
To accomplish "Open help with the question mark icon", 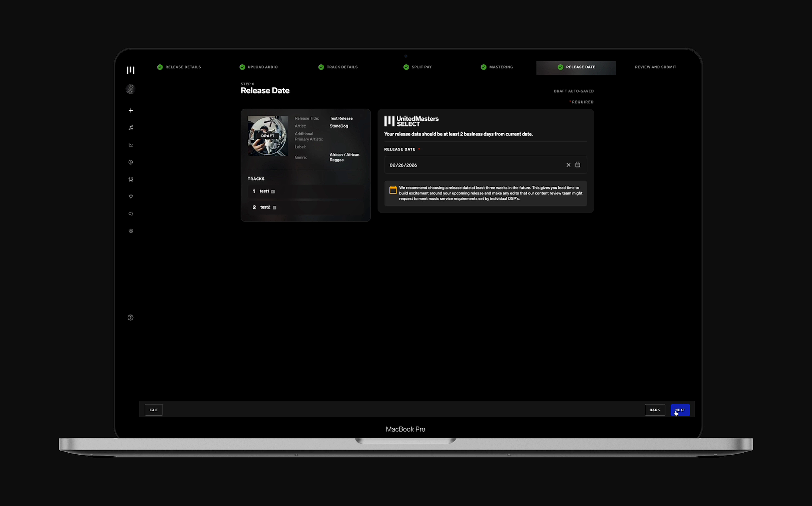I will (x=130, y=317).
